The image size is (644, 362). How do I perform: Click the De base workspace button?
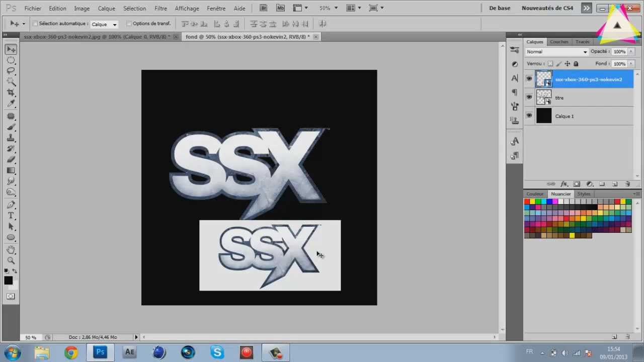(x=500, y=8)
